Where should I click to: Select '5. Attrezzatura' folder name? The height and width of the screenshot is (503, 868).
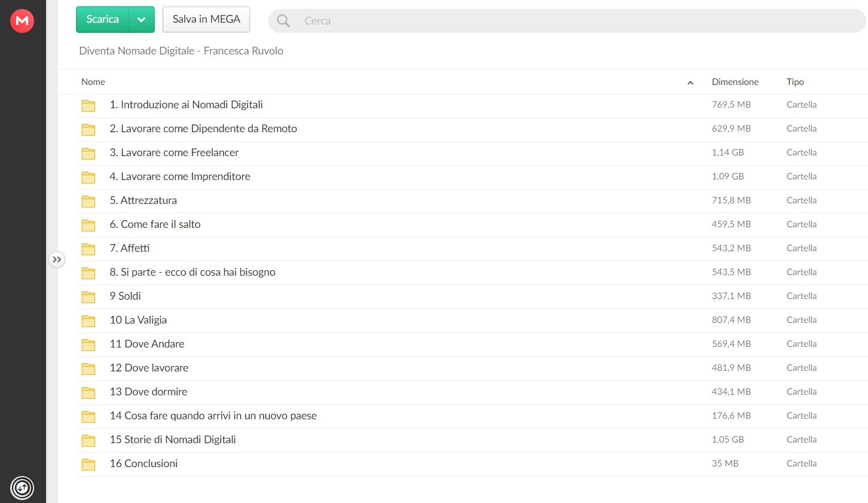tap(143, 200)
